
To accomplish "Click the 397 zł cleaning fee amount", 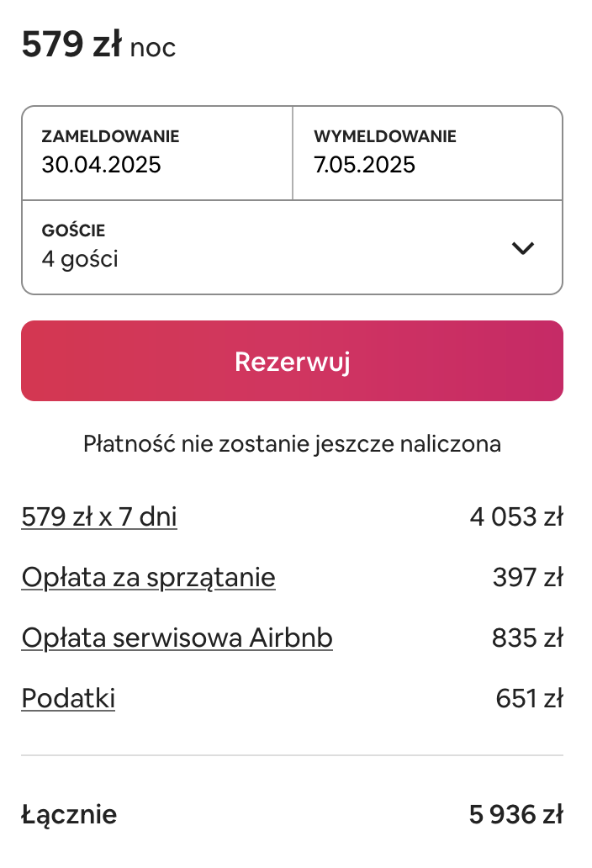I will (x=527, y=578).
